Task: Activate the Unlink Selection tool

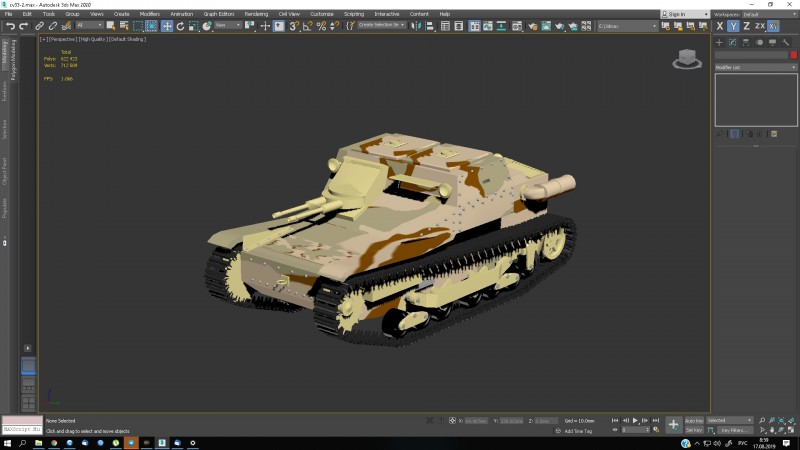Action: tap(53, 26)
